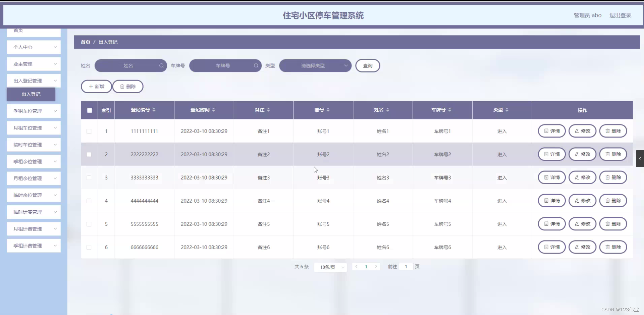Viewport: 644px width, 315px height.
Task: Open 首页 from the breadcrumb
Action: (85, 42)
